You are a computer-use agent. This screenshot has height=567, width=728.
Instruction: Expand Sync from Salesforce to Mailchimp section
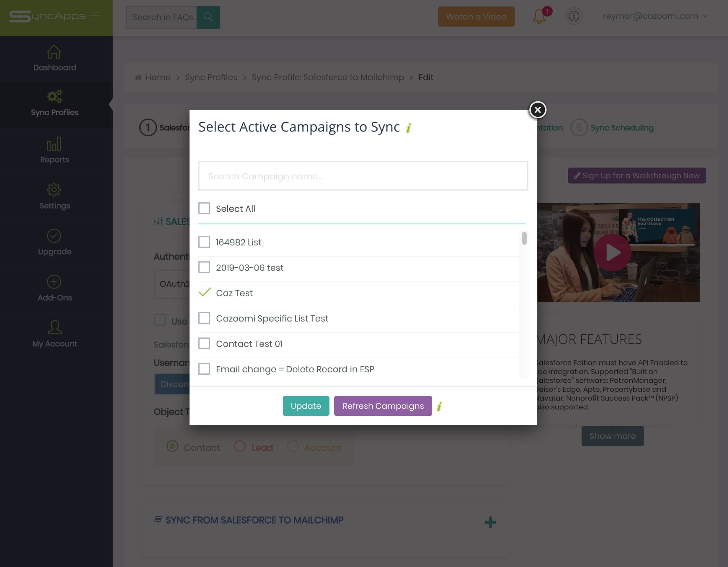click(x=490, y=522)
